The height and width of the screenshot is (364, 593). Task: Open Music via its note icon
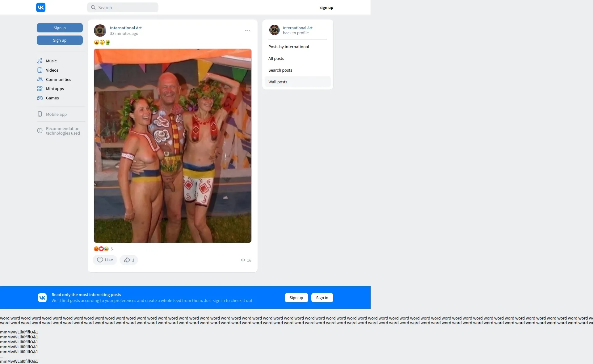click(x=40, y=61)
